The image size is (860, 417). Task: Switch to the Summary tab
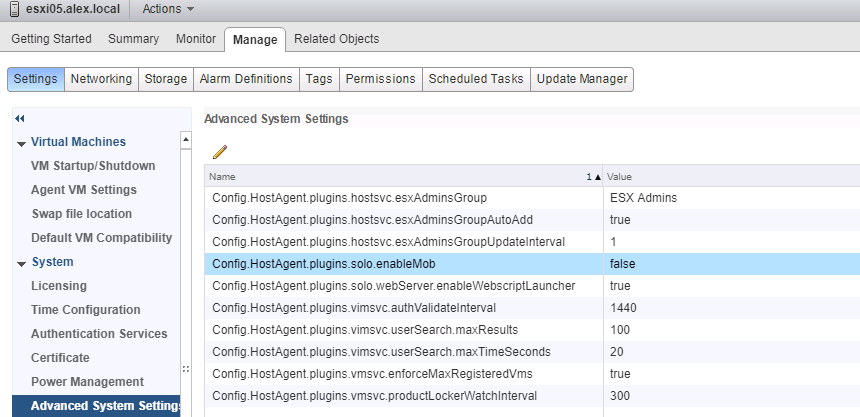click(133, 39)
